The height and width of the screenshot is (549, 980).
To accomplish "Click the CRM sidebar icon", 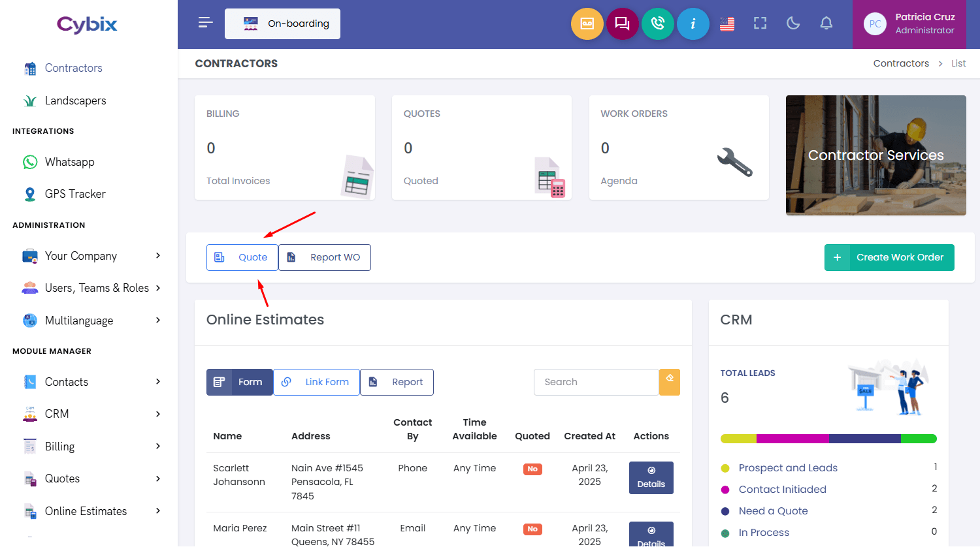I will [x=30, y=414].
